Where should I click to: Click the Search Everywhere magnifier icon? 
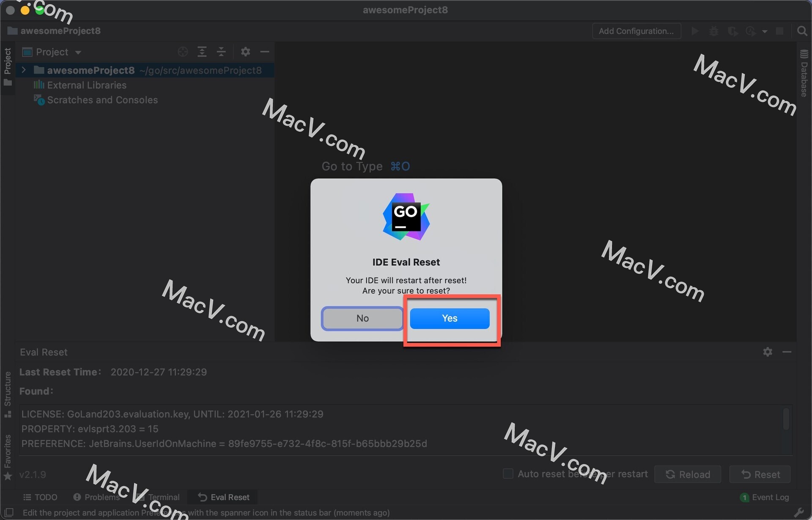802,31
